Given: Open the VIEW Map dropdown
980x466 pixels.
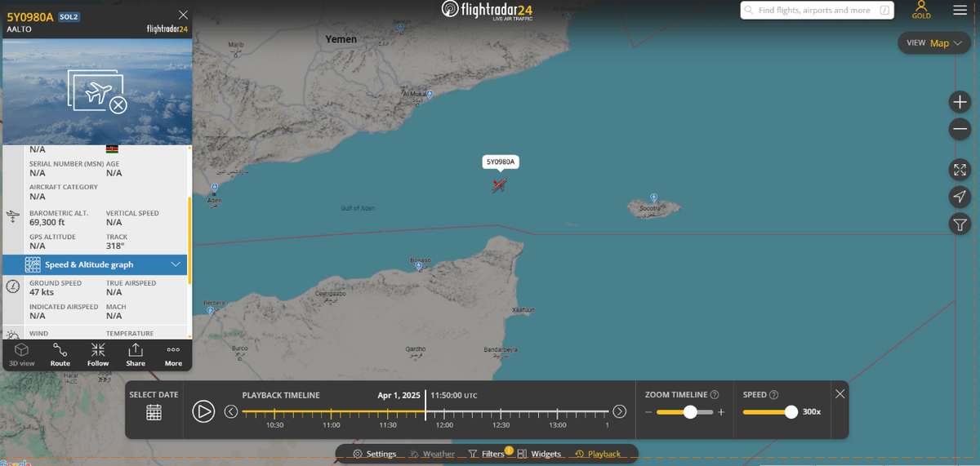Looking at the screenshot, I should click(x=934, y=43).
